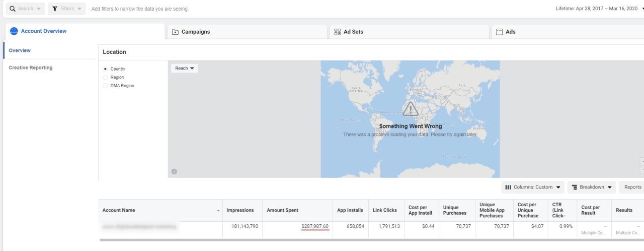Select the Country radio button
This screenshot has width=644, height=251.
[105, 69]
